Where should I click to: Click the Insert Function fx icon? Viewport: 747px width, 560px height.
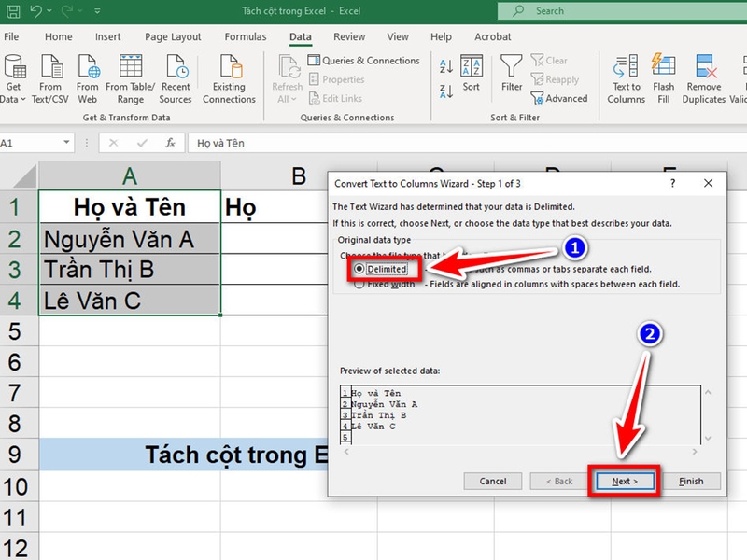tap(170, 143)
